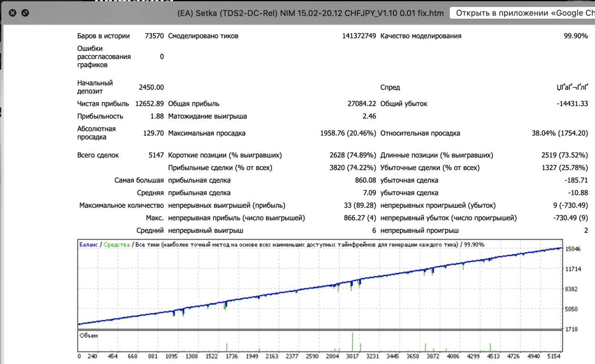Select 'Длинные позиции (% выигравших)' label

coord(437,155)
